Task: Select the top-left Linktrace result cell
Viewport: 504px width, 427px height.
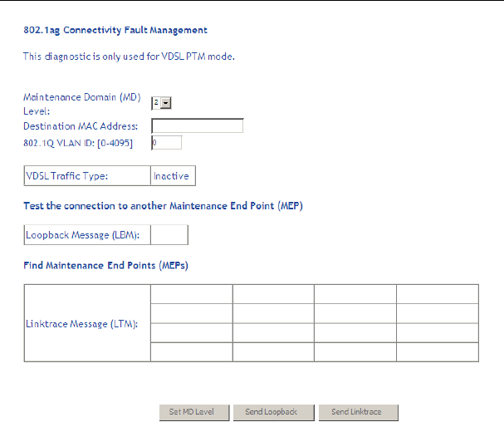Action: (191, 294)
